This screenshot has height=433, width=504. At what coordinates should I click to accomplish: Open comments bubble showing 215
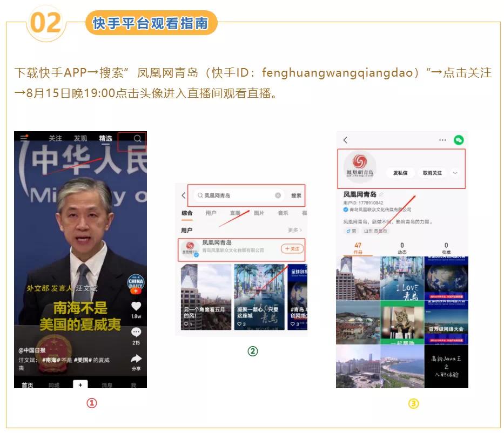coord(136,332)
